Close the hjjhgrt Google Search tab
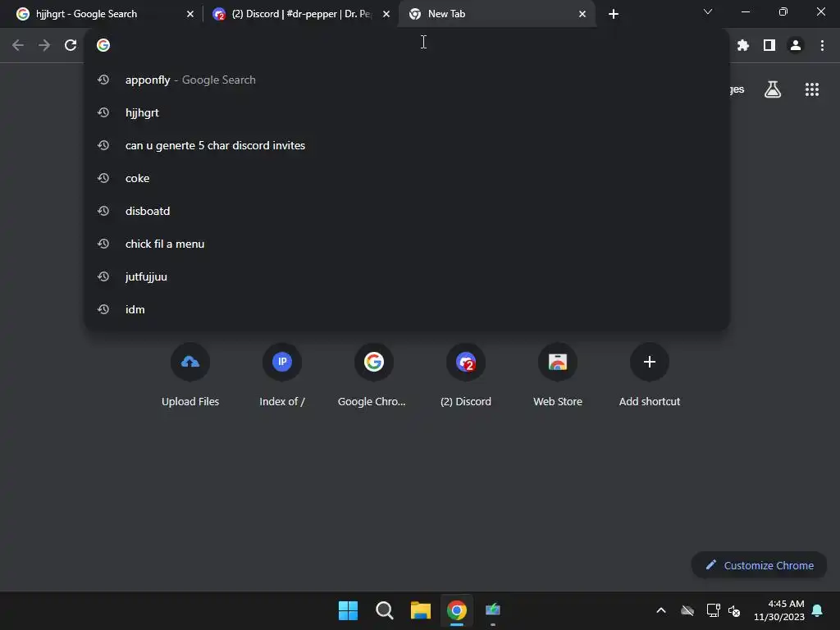 190,14
